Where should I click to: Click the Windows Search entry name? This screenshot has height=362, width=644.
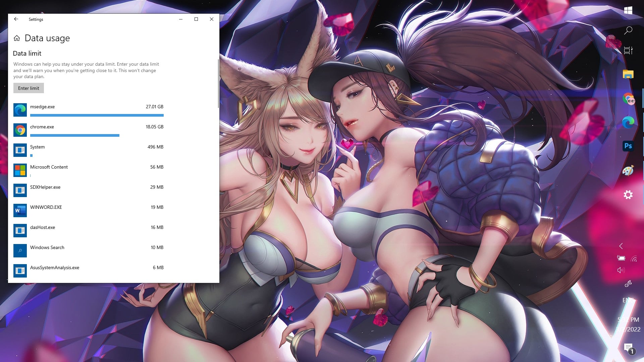47,247
